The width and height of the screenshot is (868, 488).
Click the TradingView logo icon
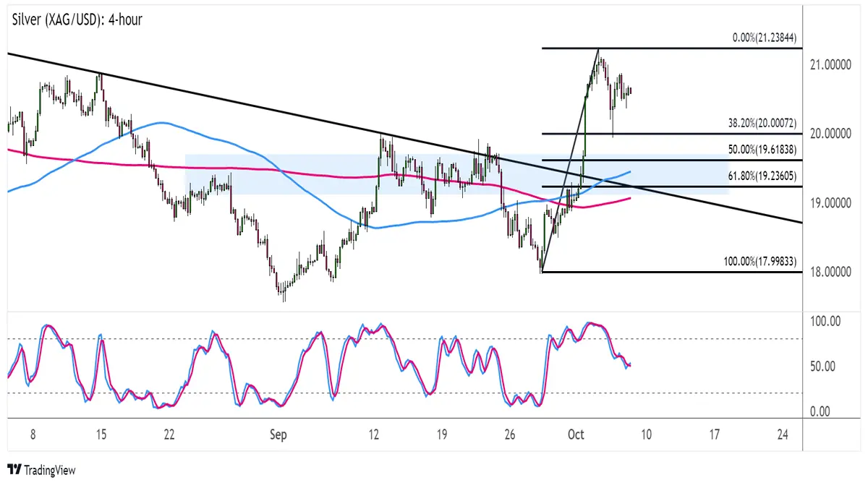(x=14, y=471)
